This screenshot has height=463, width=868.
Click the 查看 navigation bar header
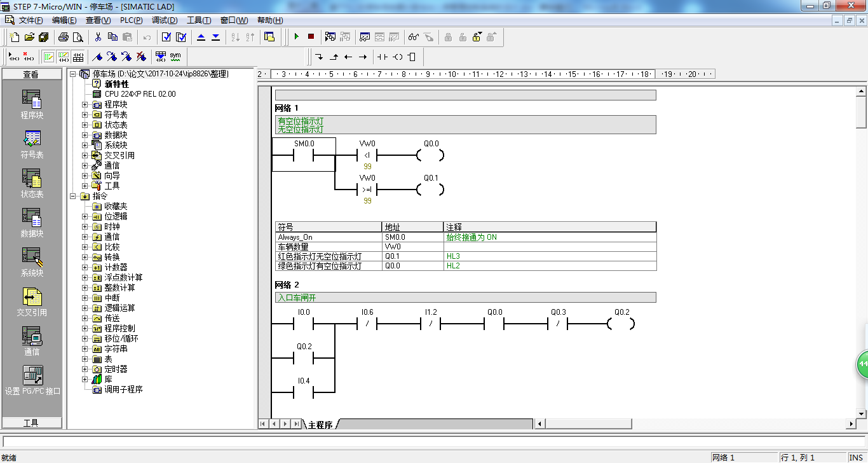pos(31,74)
